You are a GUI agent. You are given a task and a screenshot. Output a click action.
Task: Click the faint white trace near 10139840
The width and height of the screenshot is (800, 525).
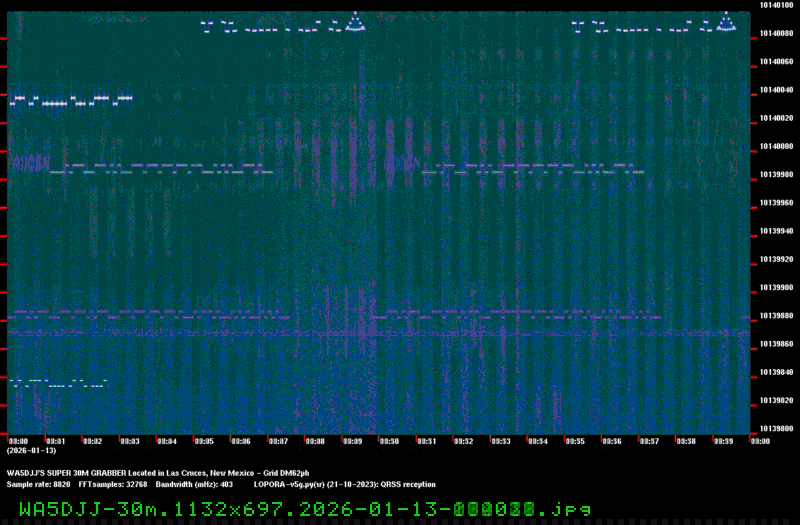pos(59,383)
